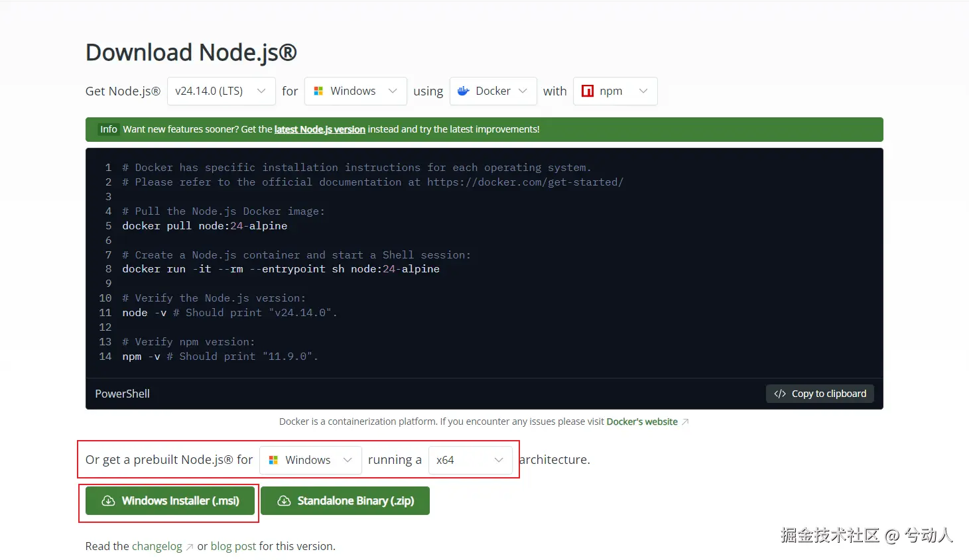The width and height of the screenshot is (969, 560).
Task: Click download cloud icon on Windows Installer button
Action: click(x=108, y=501)
